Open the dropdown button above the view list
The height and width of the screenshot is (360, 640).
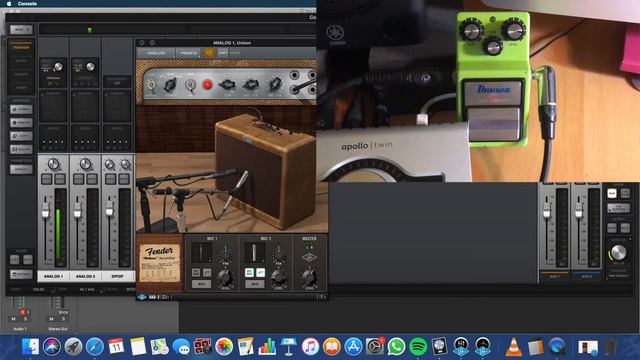coord(21,29)
